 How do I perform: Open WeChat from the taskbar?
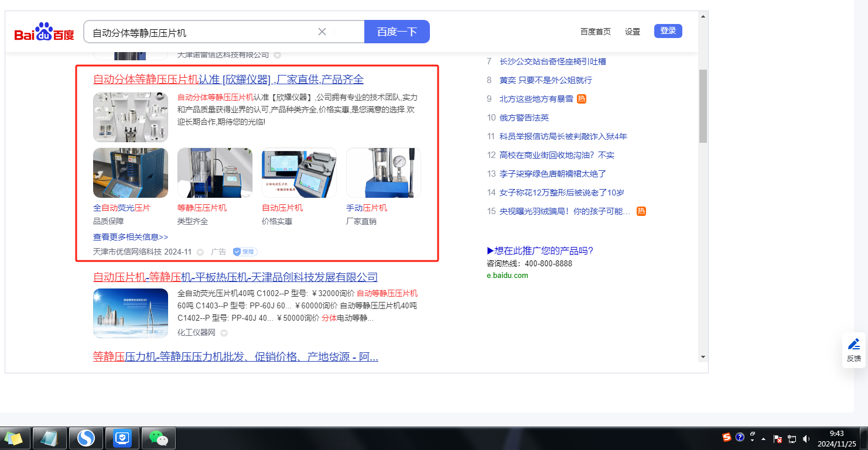pyautogui.click(x=158, y=438)
